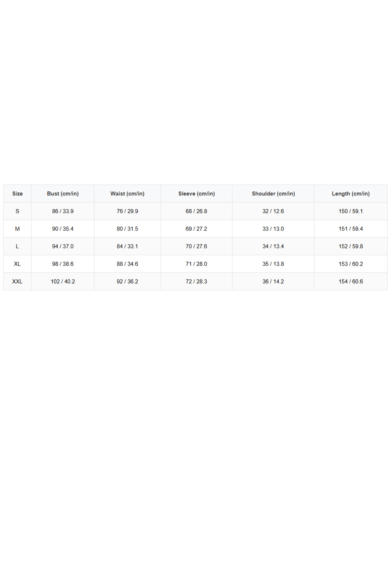The width and height of the screenshot is (392, 588).
Task: Select bust value '86 / 33.9'
Action: (63, 211)
